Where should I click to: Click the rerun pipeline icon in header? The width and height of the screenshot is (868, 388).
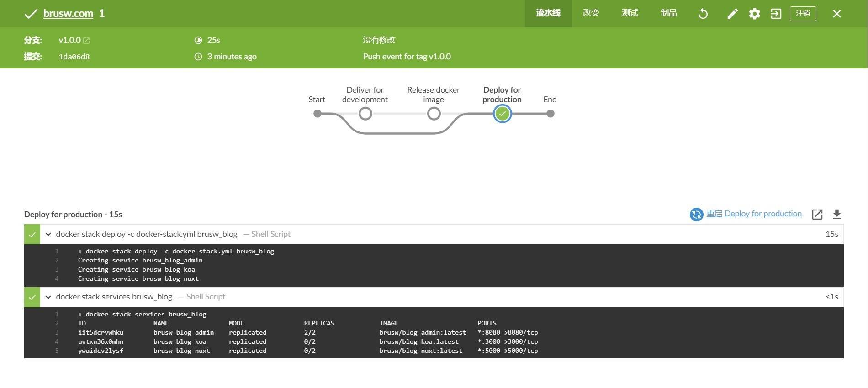click(703, 14)
